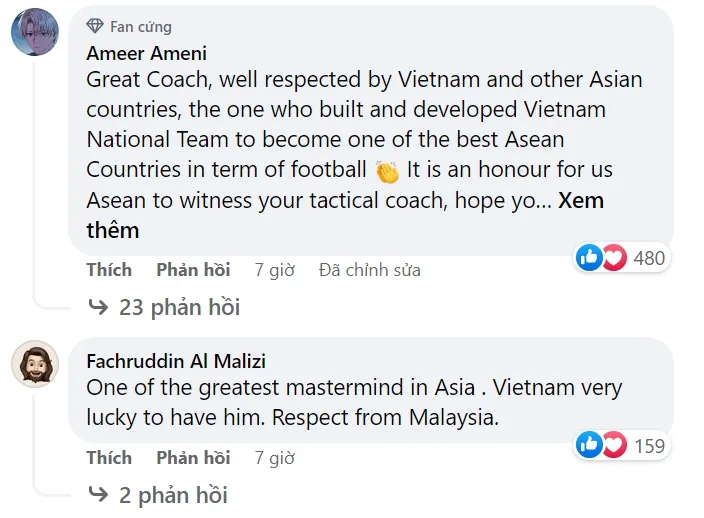Image resolution: width=704 pixels, height=518 pixels.
Task: Click the heart reaction icon on Ameer's comment
Action: (613, 258)
